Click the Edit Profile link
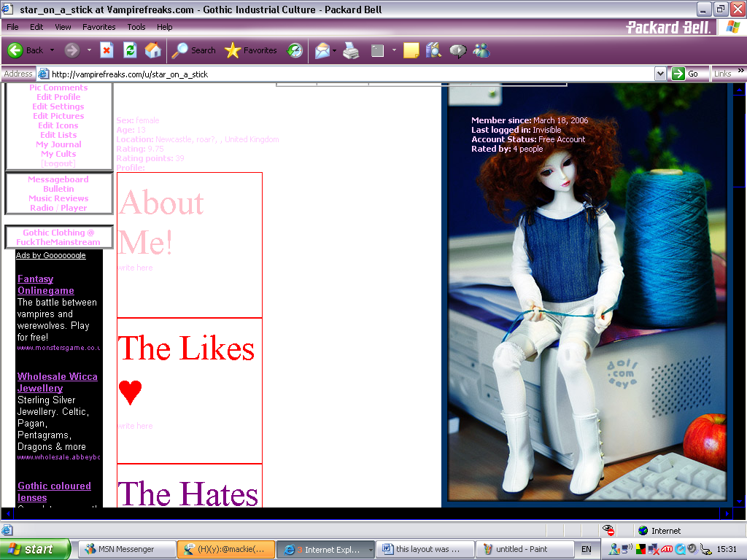The image size is (747, 560). [x=58, y=97]
